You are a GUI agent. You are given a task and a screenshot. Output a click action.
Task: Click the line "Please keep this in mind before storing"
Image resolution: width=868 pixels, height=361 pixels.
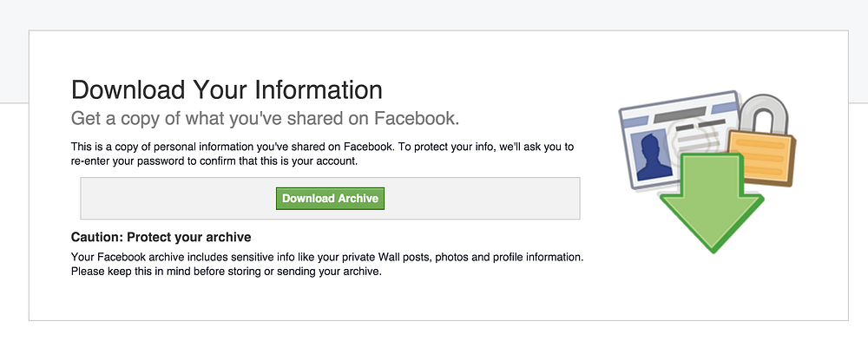pos(227,272)
